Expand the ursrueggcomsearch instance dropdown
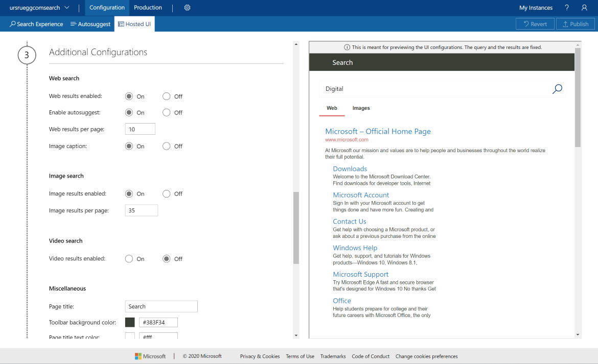Viewport: 598px width, 364px height. click(39, 8)
